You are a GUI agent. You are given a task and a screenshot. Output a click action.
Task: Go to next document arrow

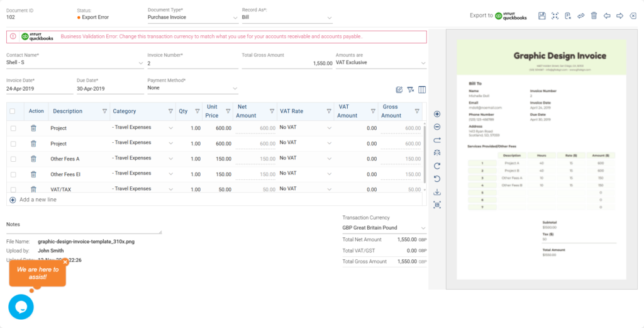[x=619, y=16]
